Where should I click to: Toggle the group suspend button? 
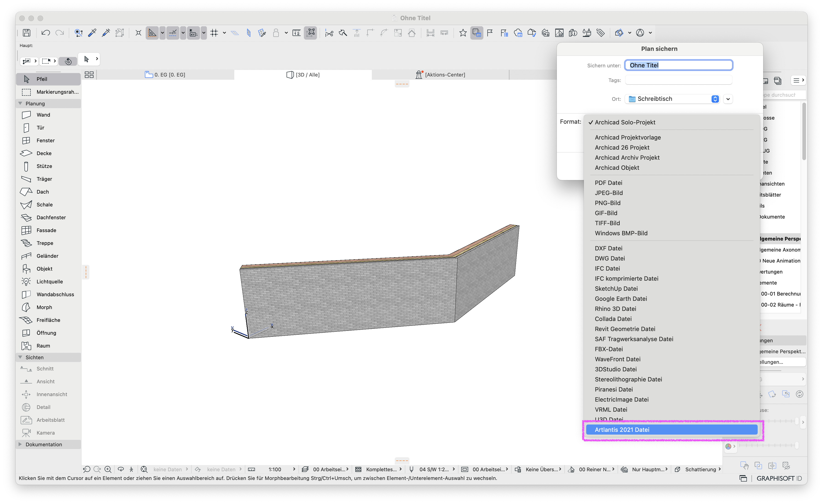pyautogui.click(x=310, y=33)
